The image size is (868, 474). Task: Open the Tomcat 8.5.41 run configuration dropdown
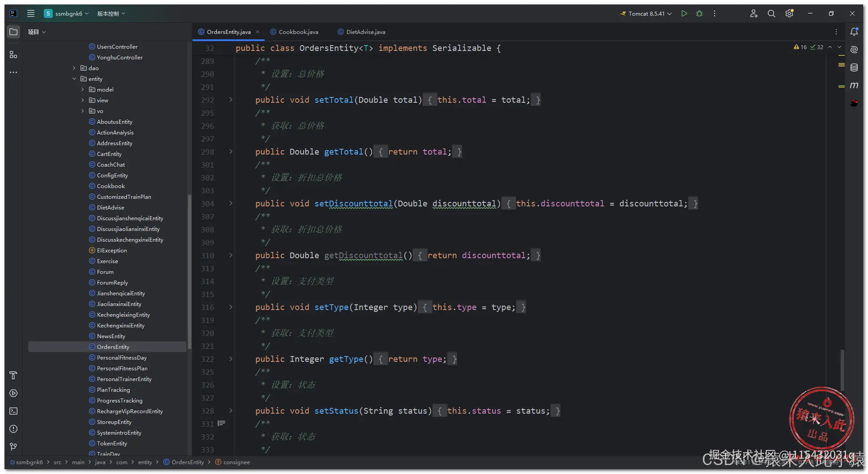coord(646,13)
